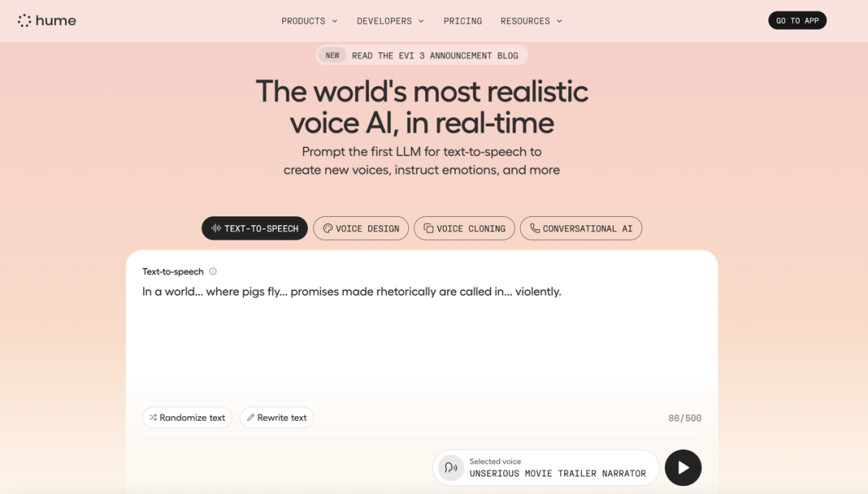Click the speaking-head voice icon
This screenshot has height=494, width=868.
pyautogui.click(x=451, y=468)
